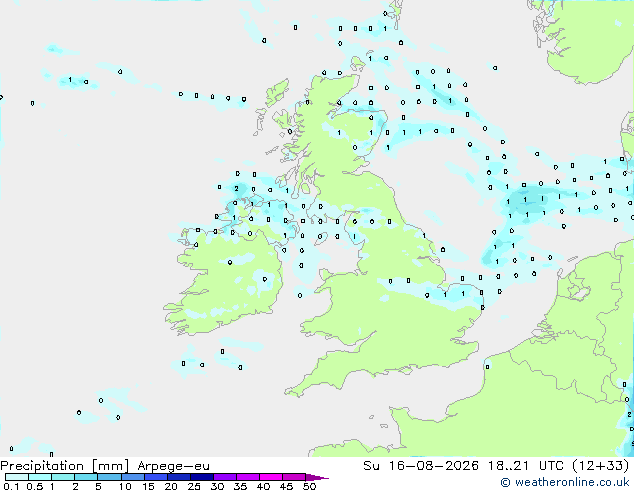Click the 2 mm value near Northern Ireland

point(237,188)
